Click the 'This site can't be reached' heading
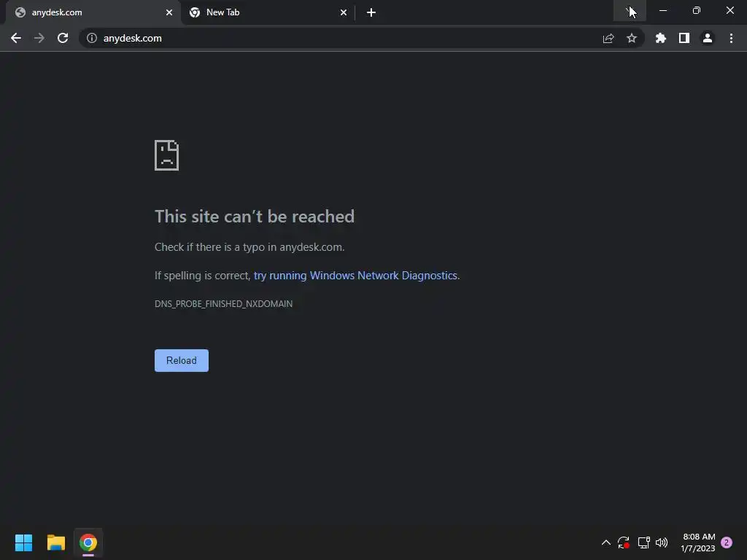 tap(255, 217)
